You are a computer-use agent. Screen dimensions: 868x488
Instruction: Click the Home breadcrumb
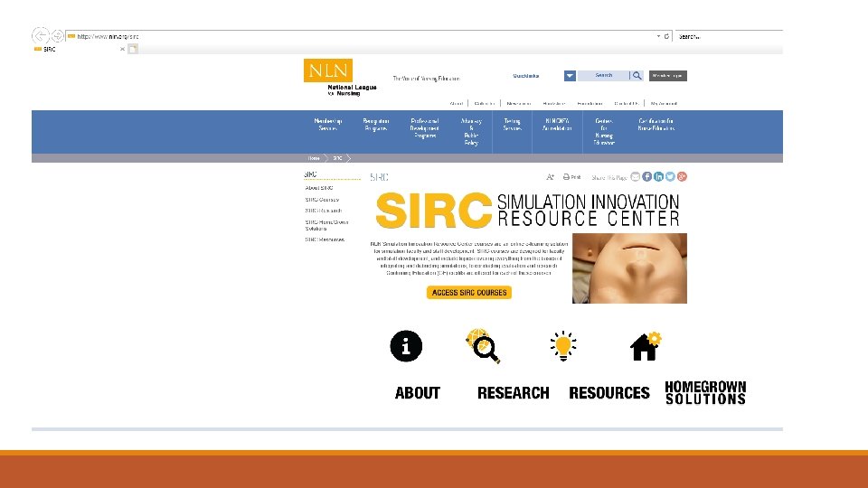coord(314,158)
